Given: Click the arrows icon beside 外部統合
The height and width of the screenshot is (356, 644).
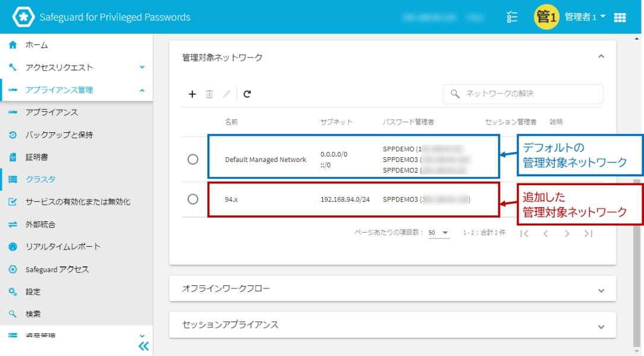Looking at the screenshot, I should (12, 224).
